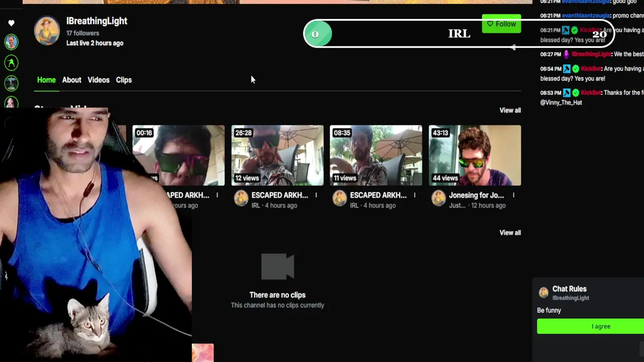Click KickBot moderator badge at 06:54 PM

[567, 68]
